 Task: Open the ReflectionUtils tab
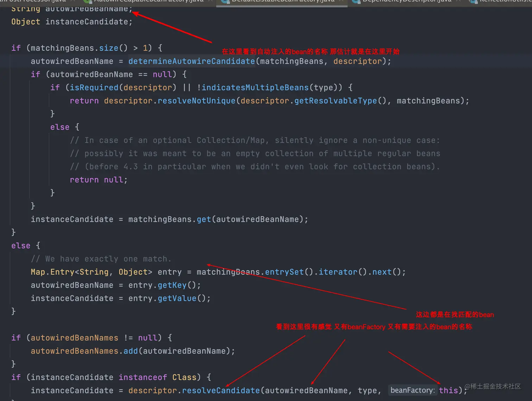pyautogui.click(x=503, y=1)
